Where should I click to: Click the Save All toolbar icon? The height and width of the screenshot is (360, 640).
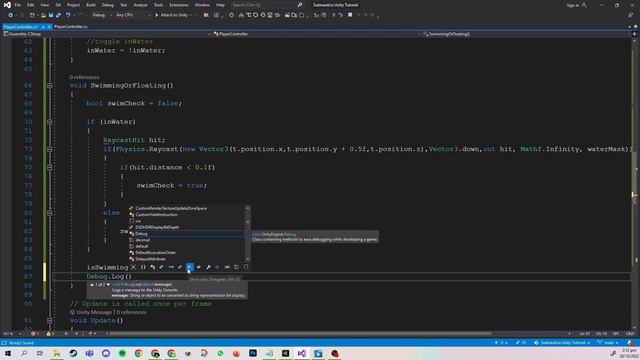point(58,15)
